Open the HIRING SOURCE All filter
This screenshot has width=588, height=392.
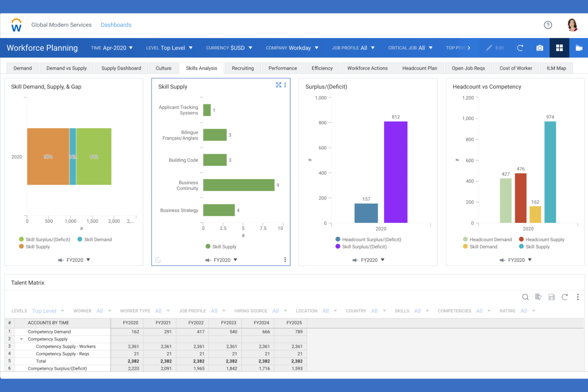click(261, 311)
